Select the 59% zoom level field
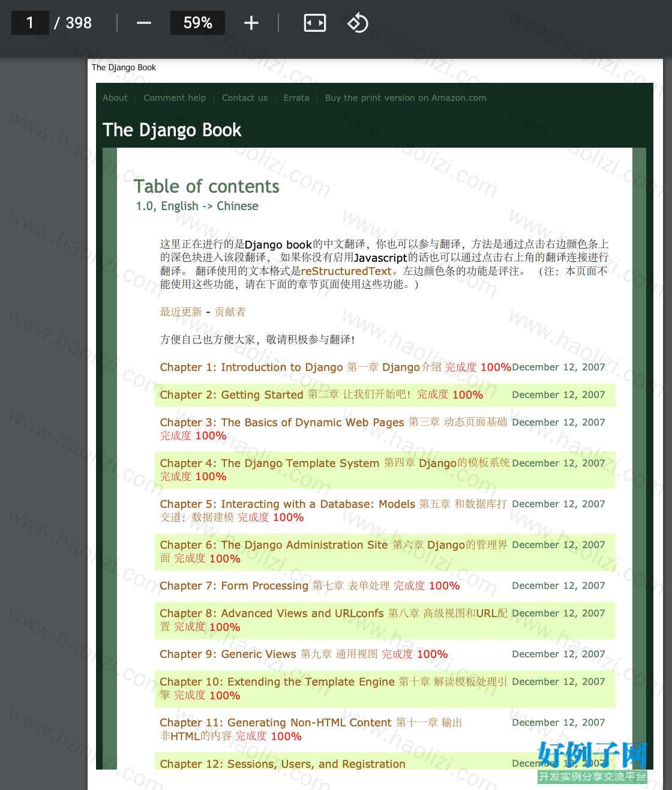The width and height of the screenshot is (672, 790). coord(198,23)
